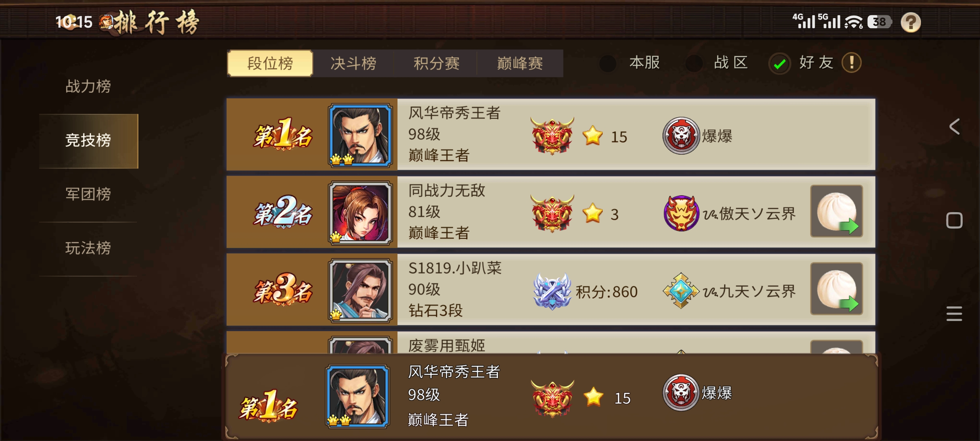Send steamed bun gift to 同战力无敌

[x=836, y=211]
